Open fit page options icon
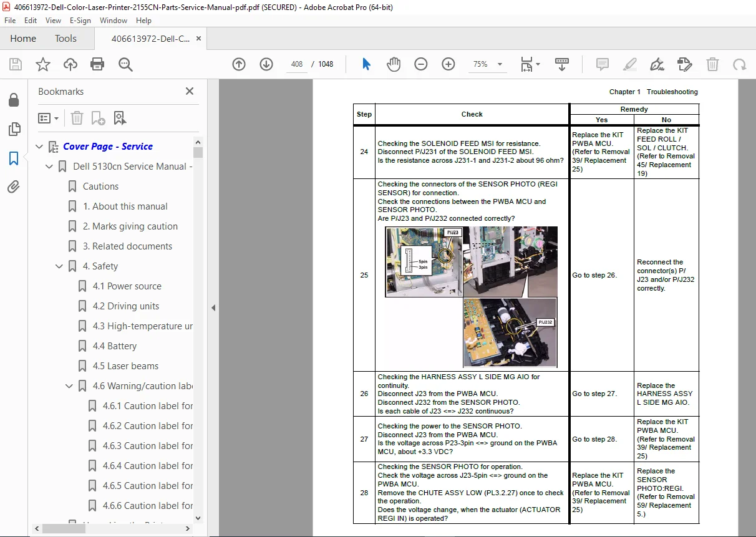The height and width of the screenshot is (537, 756). point(530,64)
